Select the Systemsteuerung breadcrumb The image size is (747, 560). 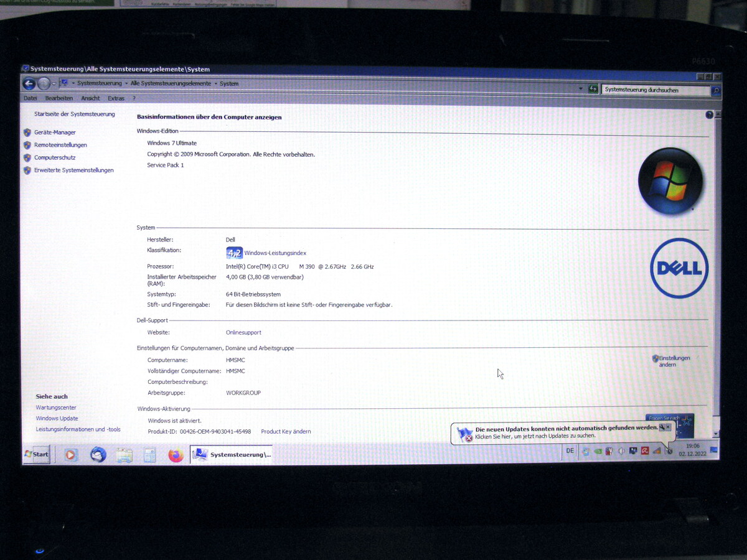[x=100, y=83]
